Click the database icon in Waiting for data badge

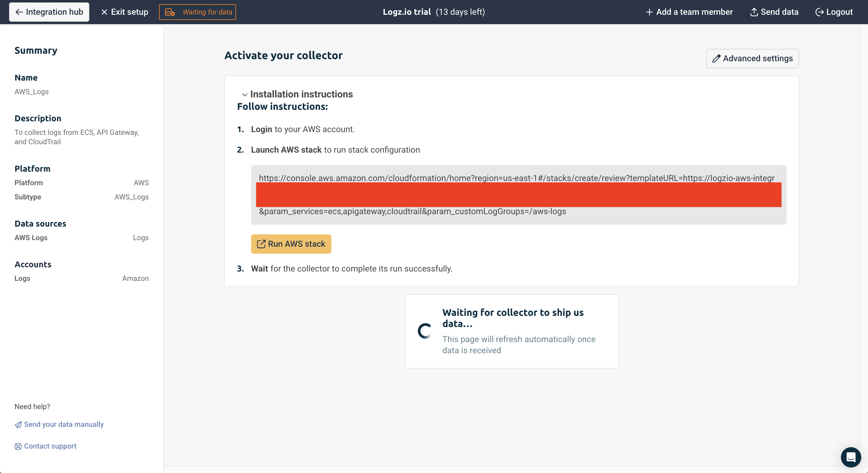(170, 12)
